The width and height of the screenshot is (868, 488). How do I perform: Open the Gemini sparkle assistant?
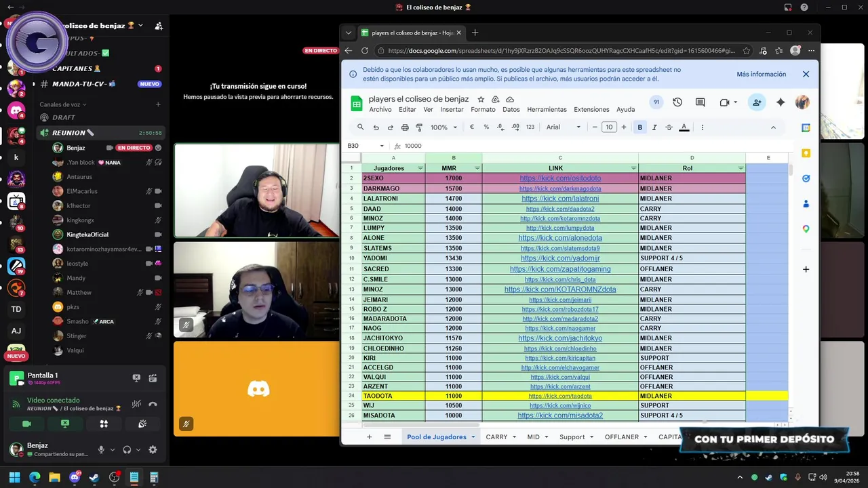781,102
